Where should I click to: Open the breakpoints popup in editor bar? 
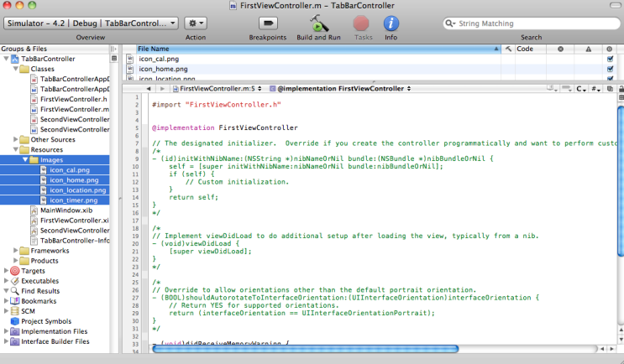click(x=567, y=89)
